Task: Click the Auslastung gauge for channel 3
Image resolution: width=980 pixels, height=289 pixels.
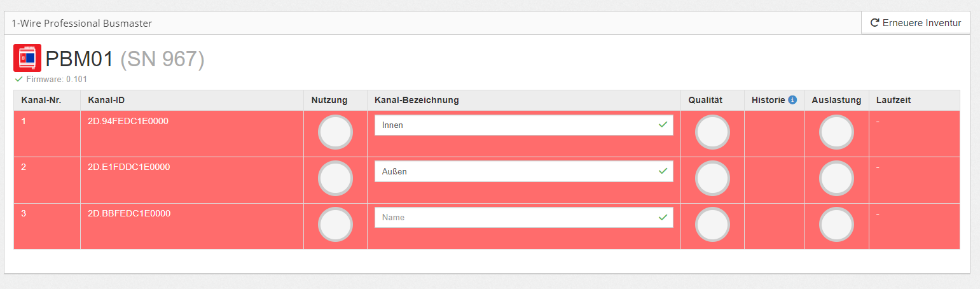Action: tap(836, 225)
